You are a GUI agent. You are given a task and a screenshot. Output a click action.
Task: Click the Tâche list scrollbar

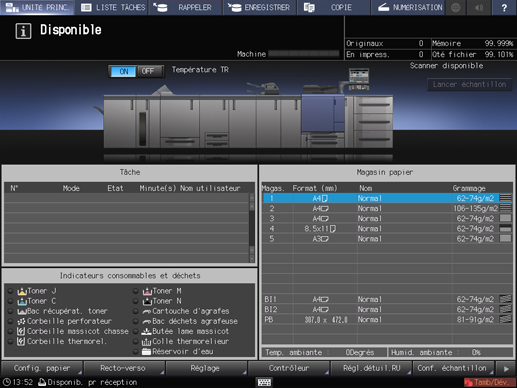click(x=252, y=228)
